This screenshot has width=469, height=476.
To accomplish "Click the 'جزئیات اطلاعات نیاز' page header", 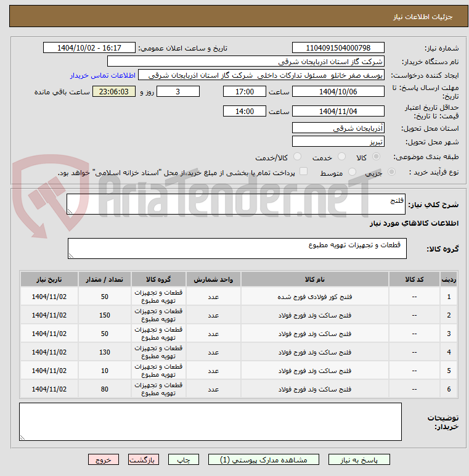I will (423, 17).
